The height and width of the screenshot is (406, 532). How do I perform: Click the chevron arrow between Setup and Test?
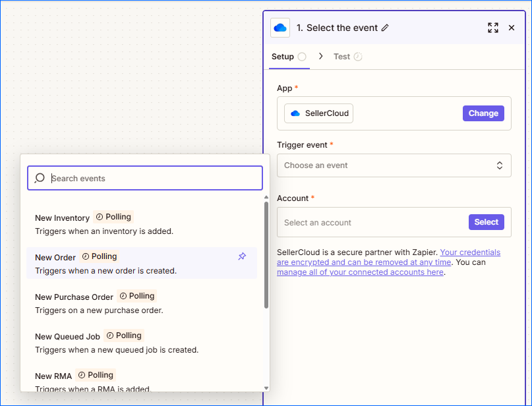coord(321,57)
